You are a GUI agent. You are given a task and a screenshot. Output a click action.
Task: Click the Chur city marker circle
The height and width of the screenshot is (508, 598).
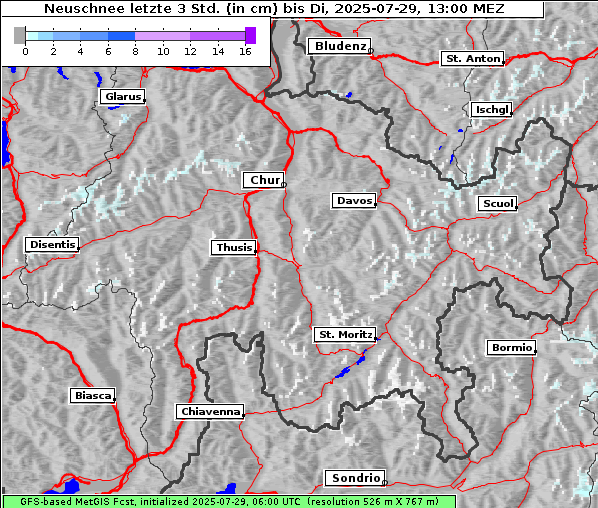(x=284, y=185)
